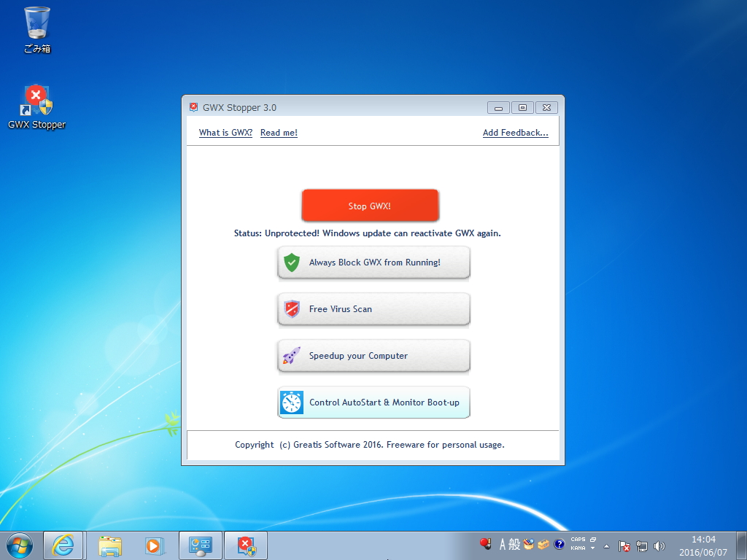Click red shield icon beside Free Virus Scan

[292, 309]
